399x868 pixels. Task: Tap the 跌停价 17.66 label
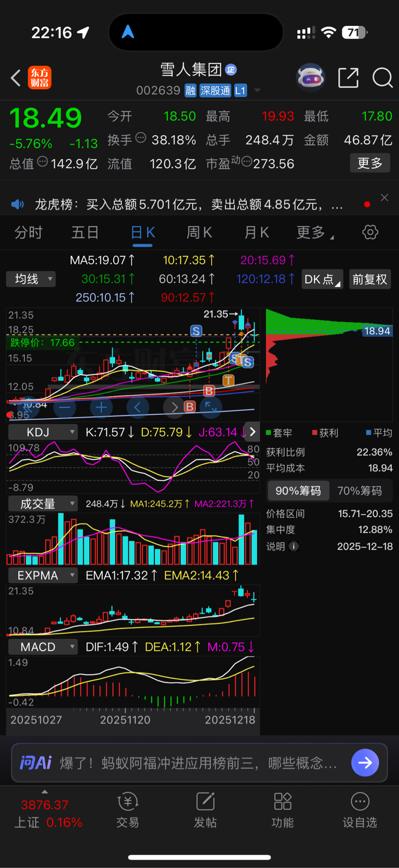click(x=43, y=343)
